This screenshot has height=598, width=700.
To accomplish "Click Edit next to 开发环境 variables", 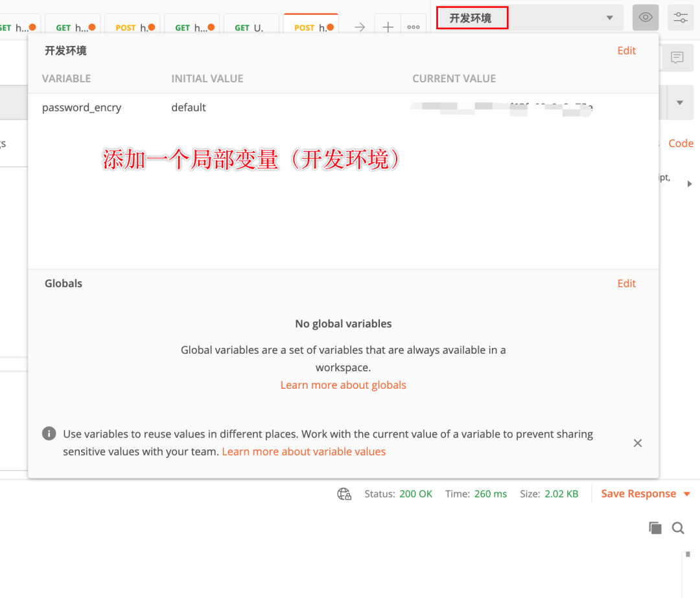I will click(x=625, y=50).
